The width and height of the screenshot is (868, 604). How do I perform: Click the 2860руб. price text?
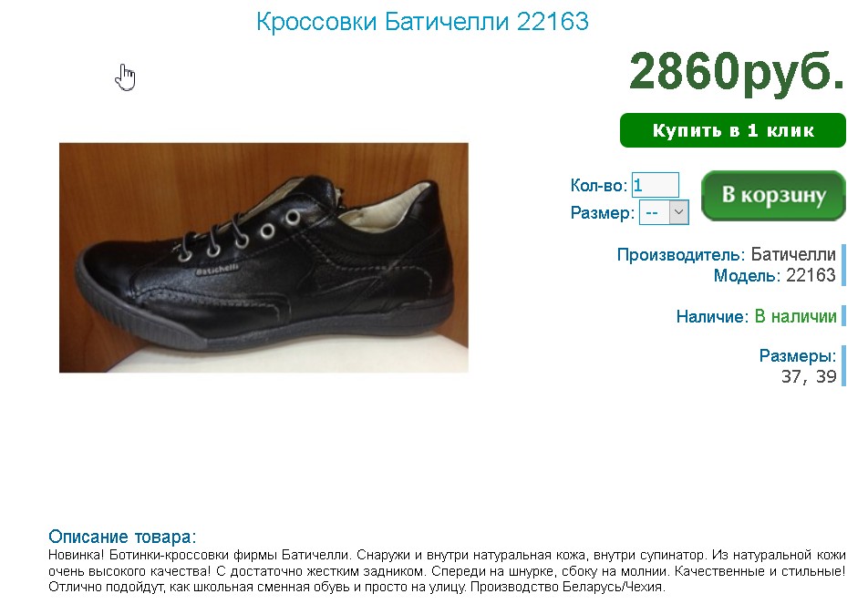(737, 71)
